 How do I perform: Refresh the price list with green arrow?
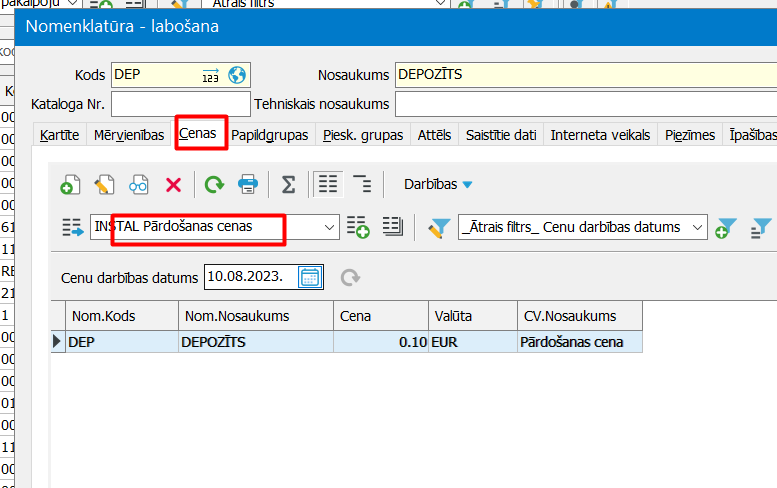tap(214, 185)
